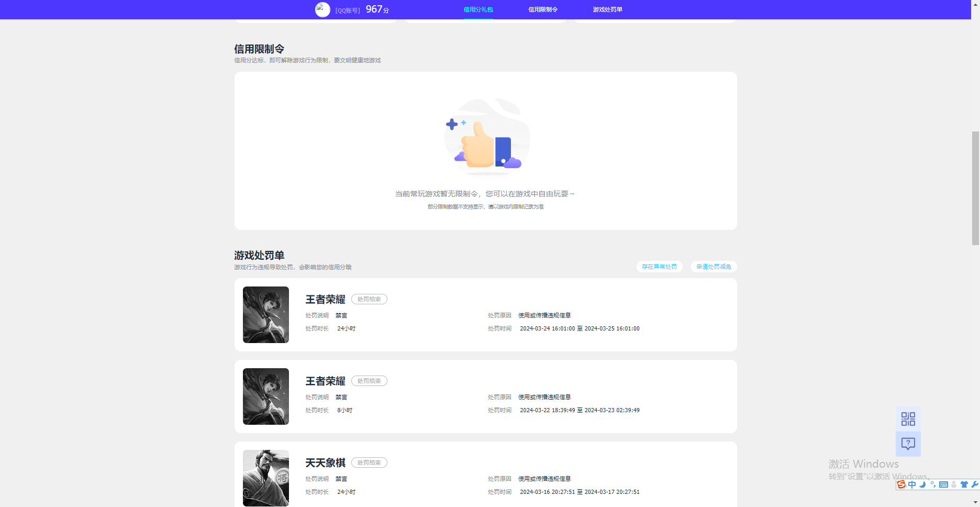This screenshot has width=980, height=507.
Task: Open the QR code floating button
Action: coord(908,419)
